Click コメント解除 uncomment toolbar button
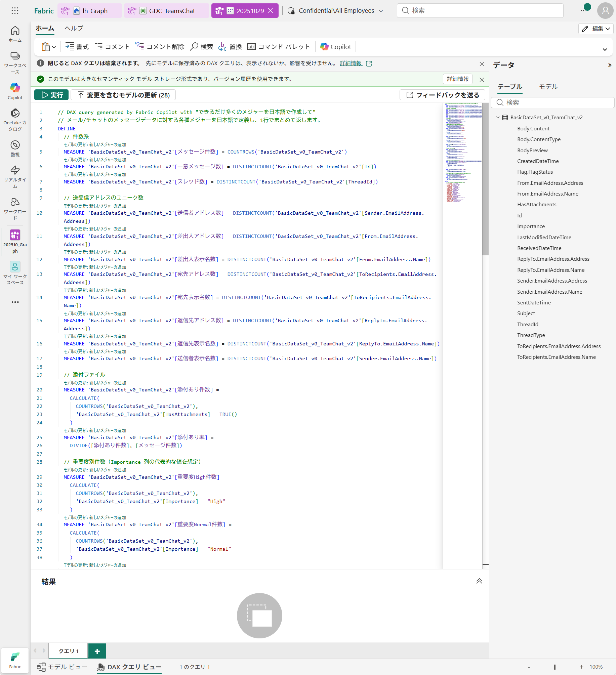 160,47
